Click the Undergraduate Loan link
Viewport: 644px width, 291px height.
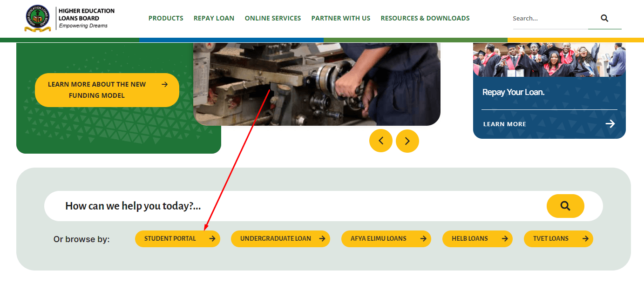280,238
